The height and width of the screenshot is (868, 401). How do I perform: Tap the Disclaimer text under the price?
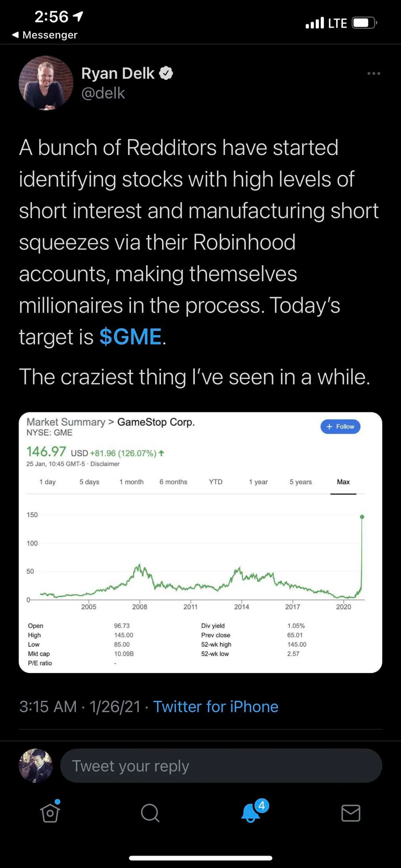[105, 464]
